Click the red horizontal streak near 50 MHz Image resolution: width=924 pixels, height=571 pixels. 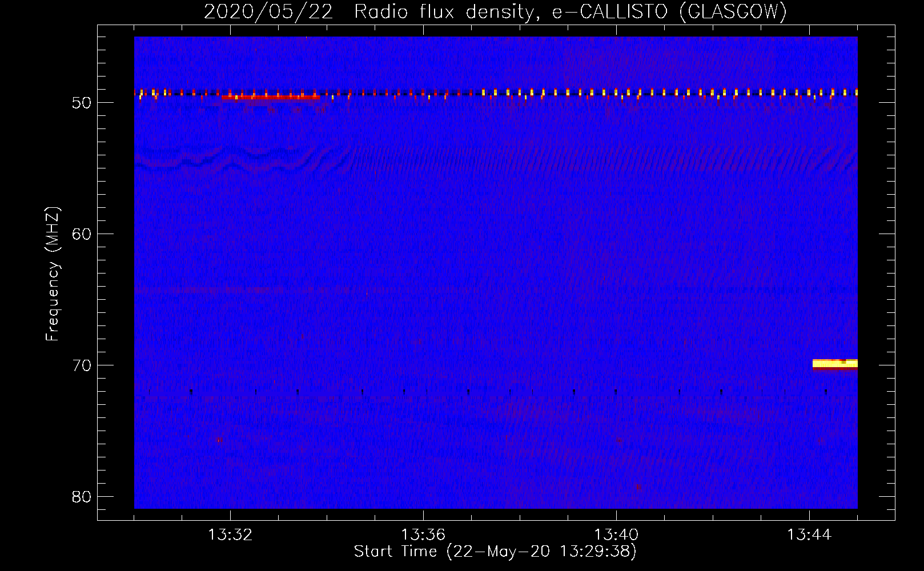tap(271, 97)
